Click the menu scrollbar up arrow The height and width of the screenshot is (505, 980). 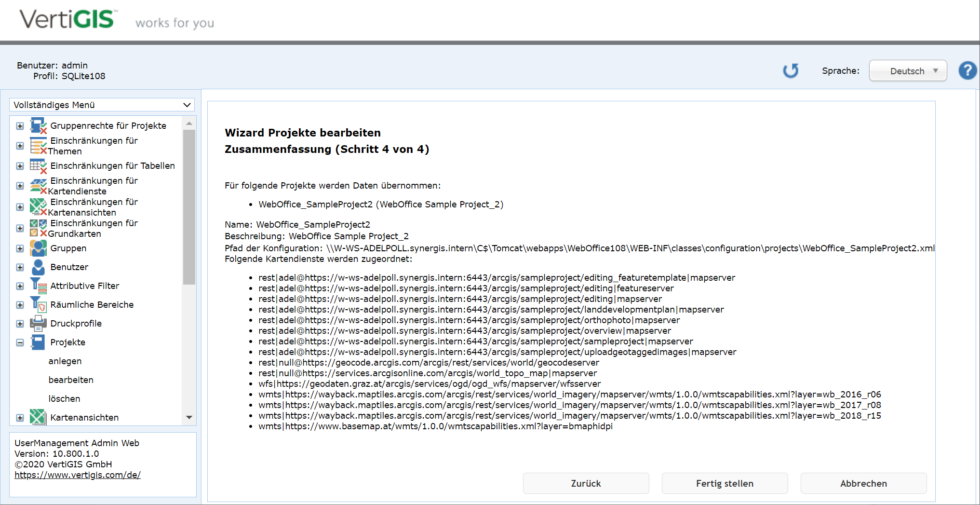tap(189, 124)
